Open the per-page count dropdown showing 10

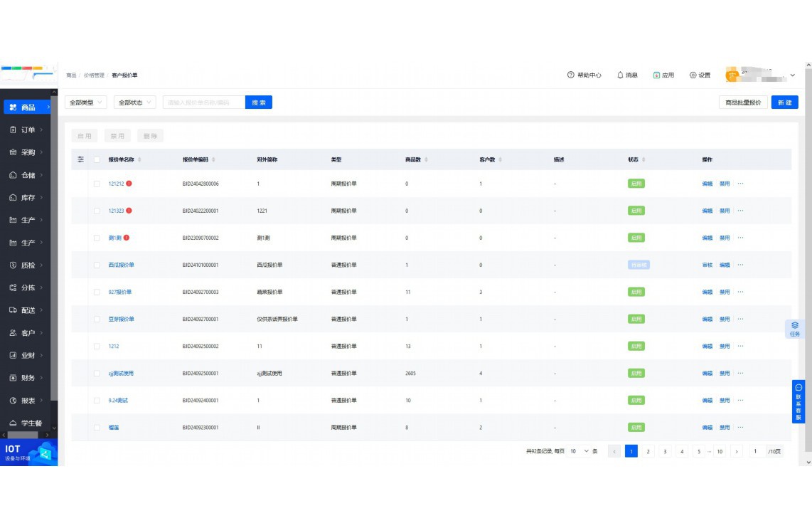579,451
